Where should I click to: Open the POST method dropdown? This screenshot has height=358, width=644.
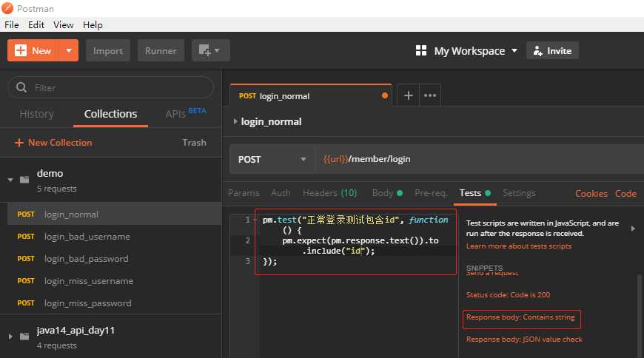[x=272, y=159]
